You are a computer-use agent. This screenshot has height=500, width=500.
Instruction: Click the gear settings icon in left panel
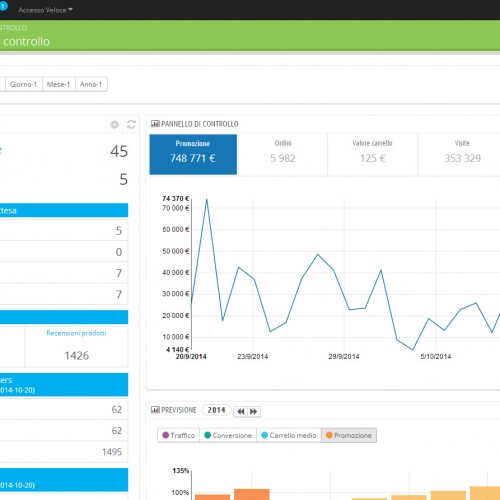tap(114, 125)
